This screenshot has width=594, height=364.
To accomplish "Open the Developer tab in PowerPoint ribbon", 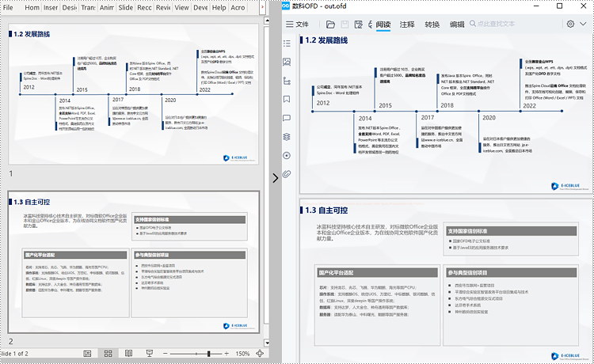I will 200,8.
